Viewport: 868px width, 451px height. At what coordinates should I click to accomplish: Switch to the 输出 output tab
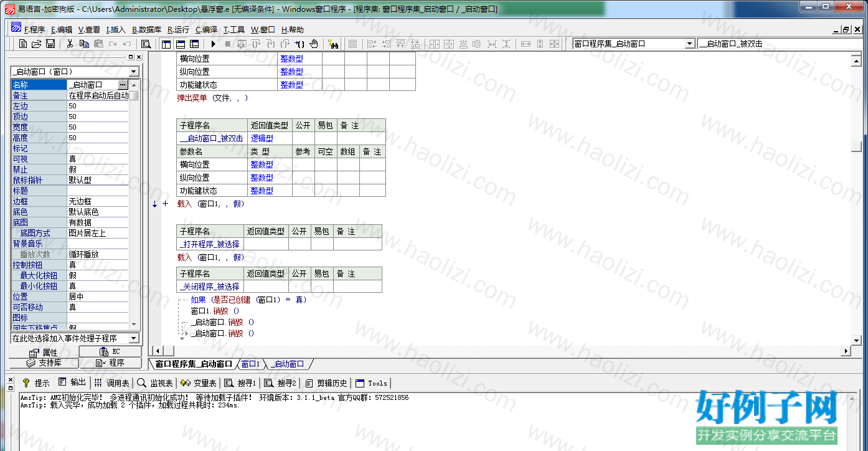pyautogui.click(x=72, y=382)
